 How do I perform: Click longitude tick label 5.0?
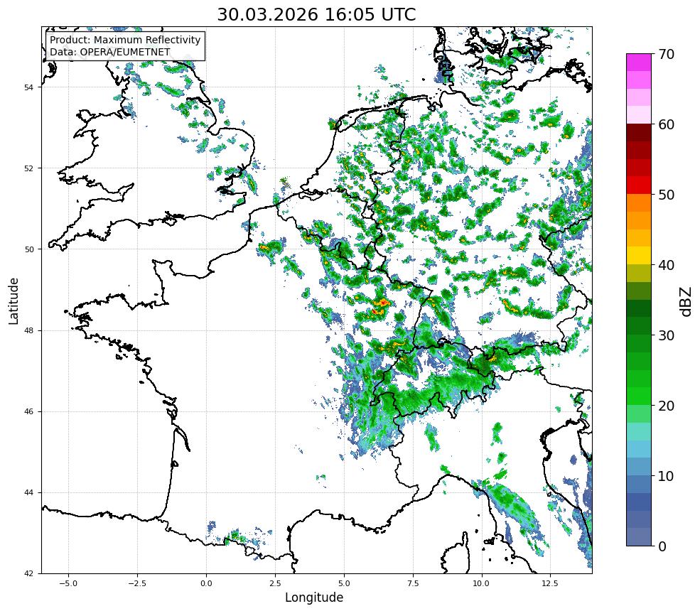pos(344,583)
